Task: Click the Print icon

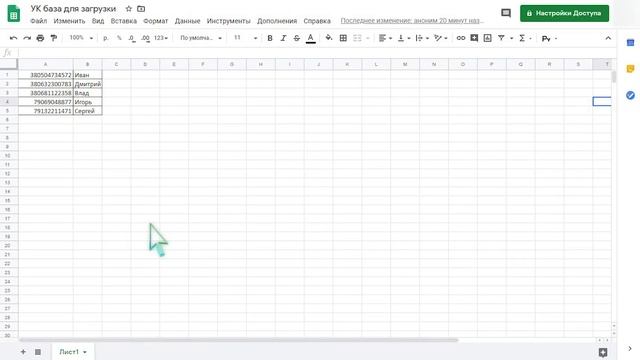Action: pyautogui.click(x=40, y=38)
